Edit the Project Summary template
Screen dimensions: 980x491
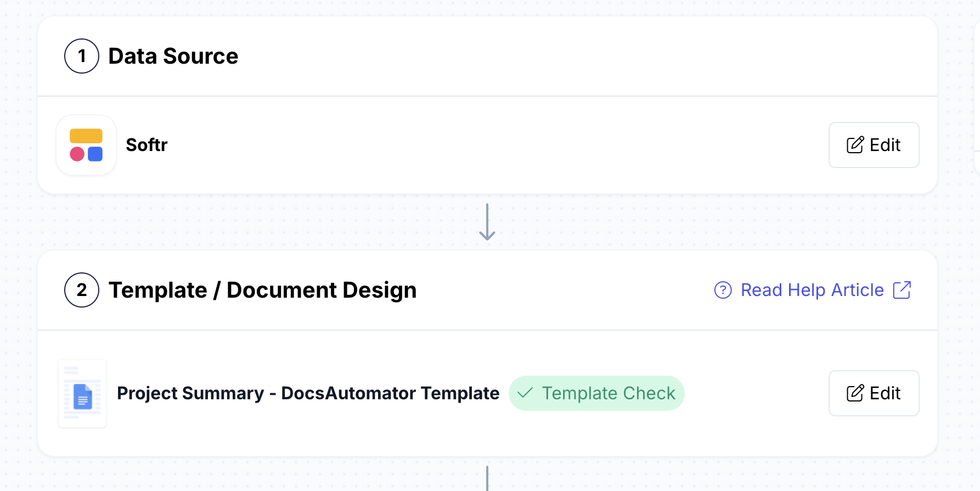[x=874, y=393]
